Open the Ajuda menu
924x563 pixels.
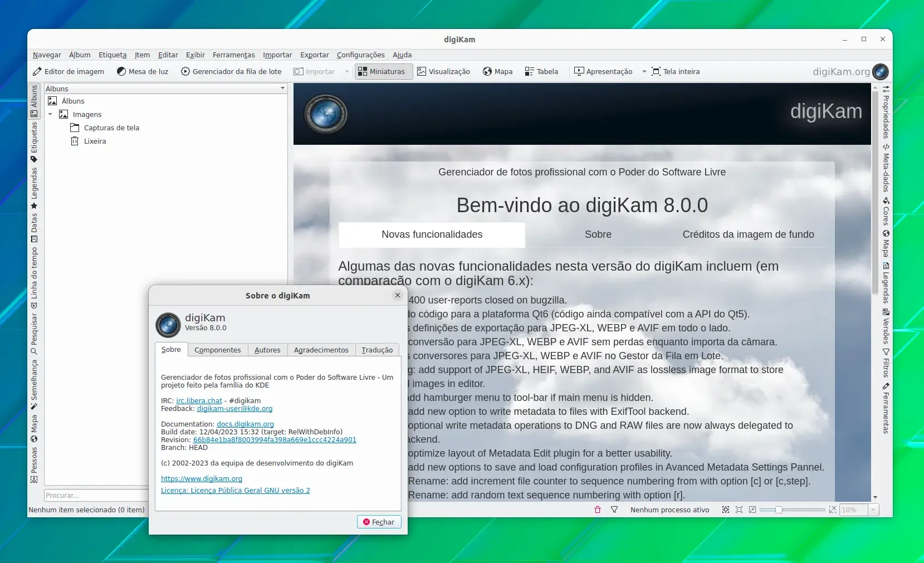pos(402,55)
